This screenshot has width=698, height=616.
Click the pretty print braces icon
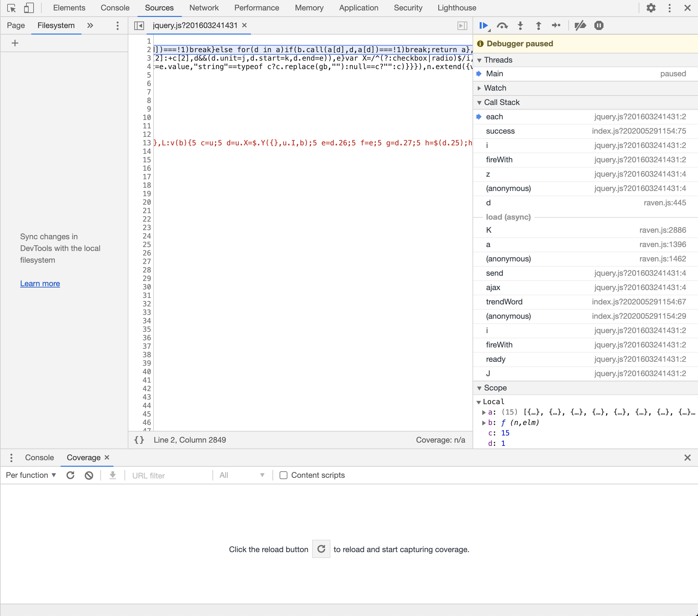139,440
